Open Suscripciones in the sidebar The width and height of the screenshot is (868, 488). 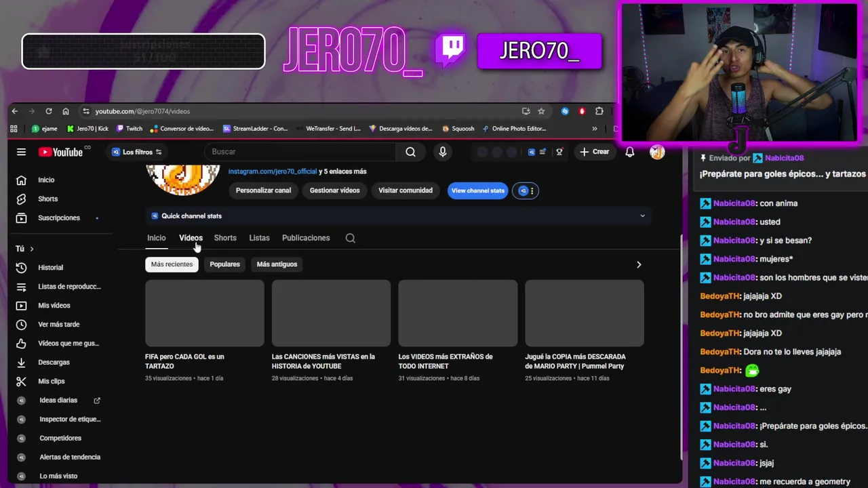pyautogui.click(x=59, y=218)
